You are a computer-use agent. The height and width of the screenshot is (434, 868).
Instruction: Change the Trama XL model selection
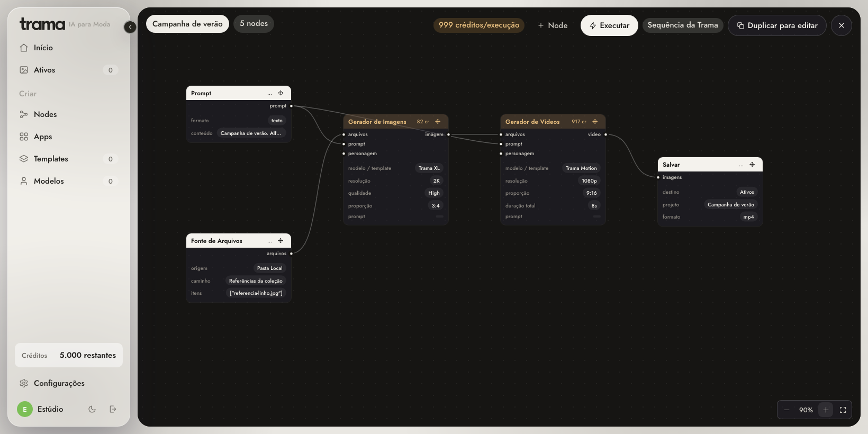pos(429,168)
